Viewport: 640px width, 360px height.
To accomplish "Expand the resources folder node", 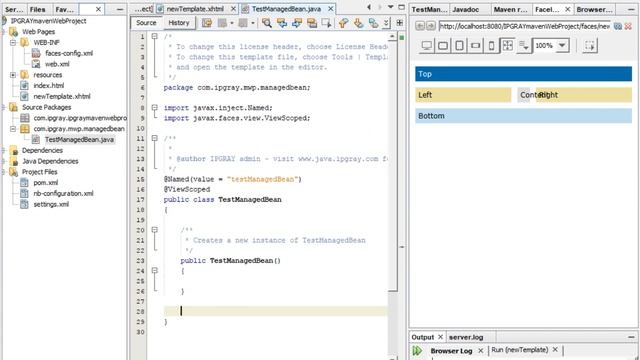I will (13, 75).
